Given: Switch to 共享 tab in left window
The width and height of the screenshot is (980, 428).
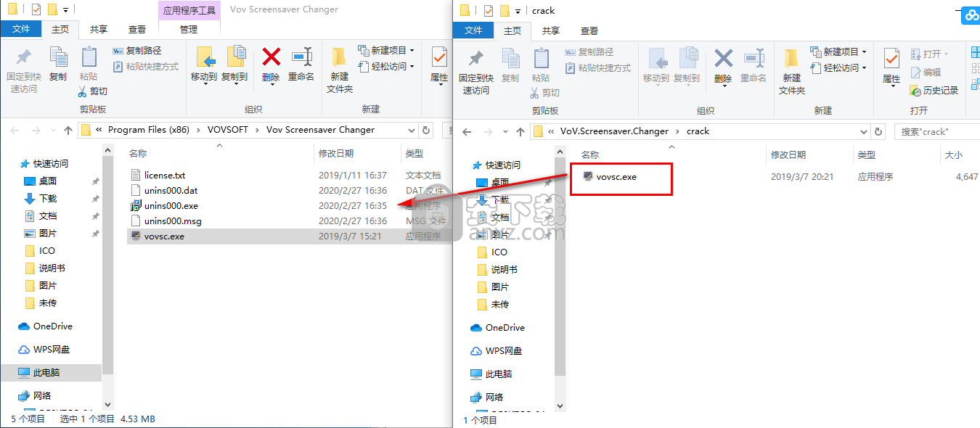Looking at the screenshot, I should pos(99,29).
